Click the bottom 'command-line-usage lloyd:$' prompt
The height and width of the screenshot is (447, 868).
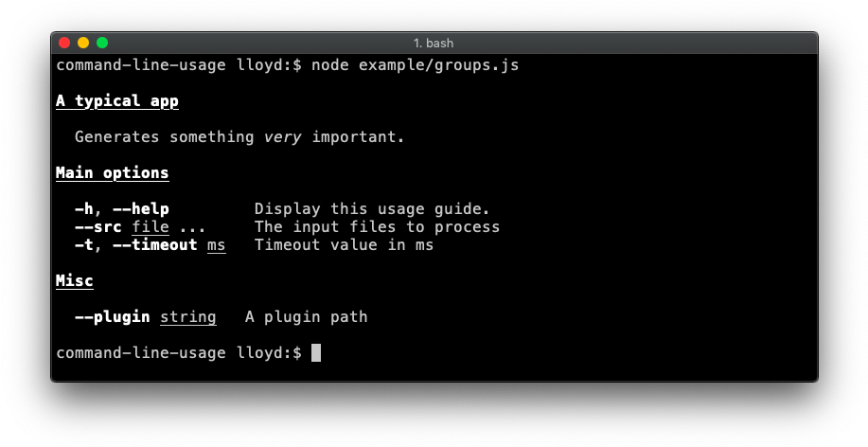tap(179, 353)
